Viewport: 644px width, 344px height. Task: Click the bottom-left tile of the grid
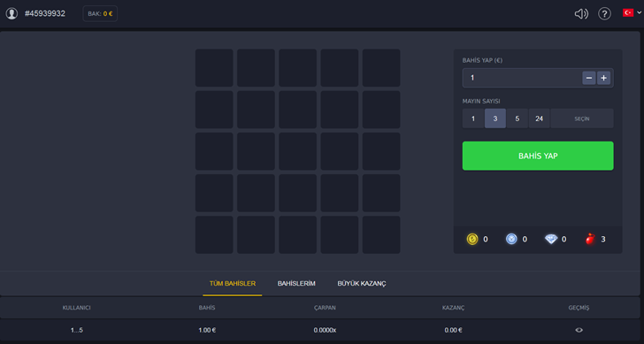point(214,235)
